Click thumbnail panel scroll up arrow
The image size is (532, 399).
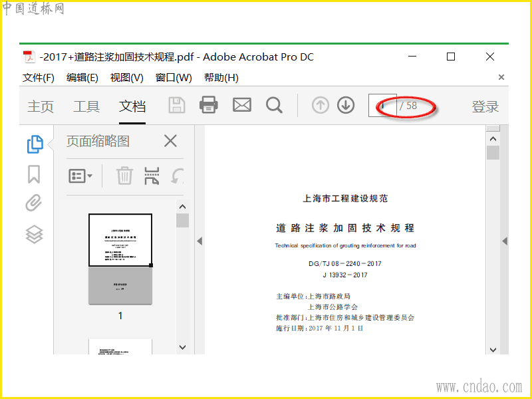(x=182, y=207)
